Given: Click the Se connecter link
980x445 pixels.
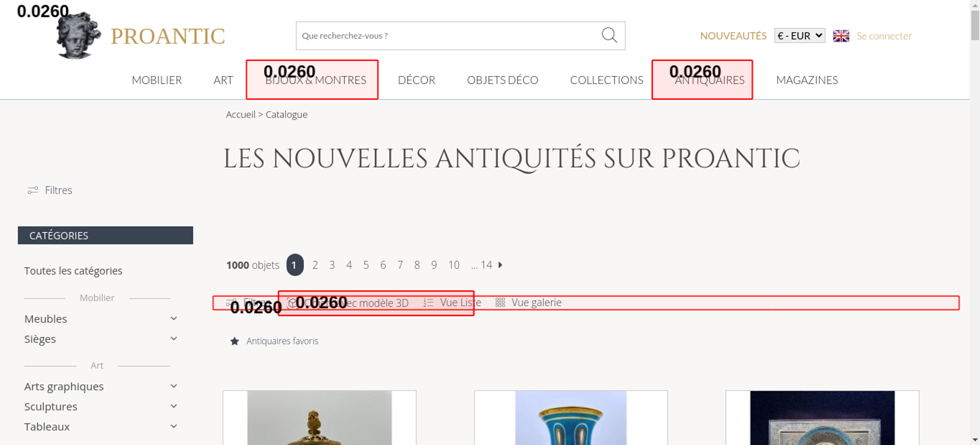Looking at the screenshot, I should click(884, 36).
